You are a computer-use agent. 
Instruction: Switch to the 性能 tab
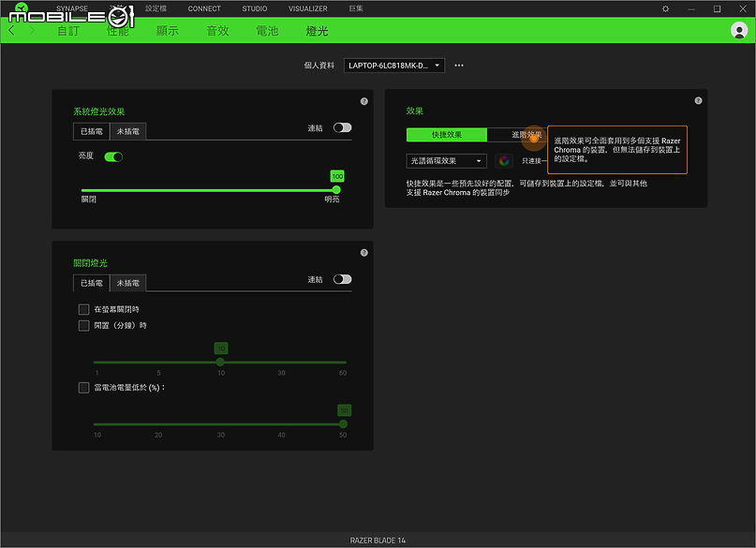[x=118, y=31]
